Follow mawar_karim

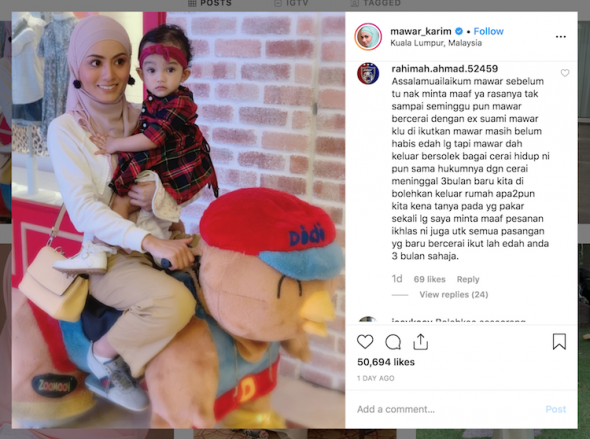488,31
